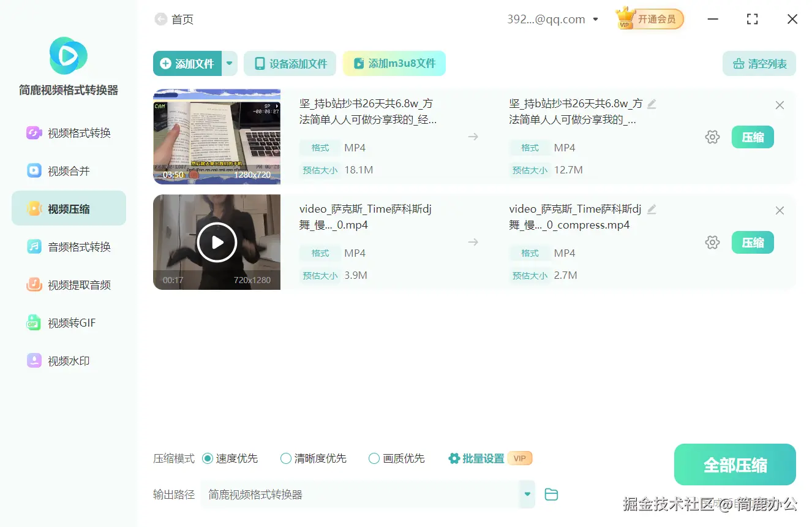Expand the account menu for 392...@qq.com
The height and width of the screenshot is (527, 812).
pyautogui.click(x=595, y=19)
